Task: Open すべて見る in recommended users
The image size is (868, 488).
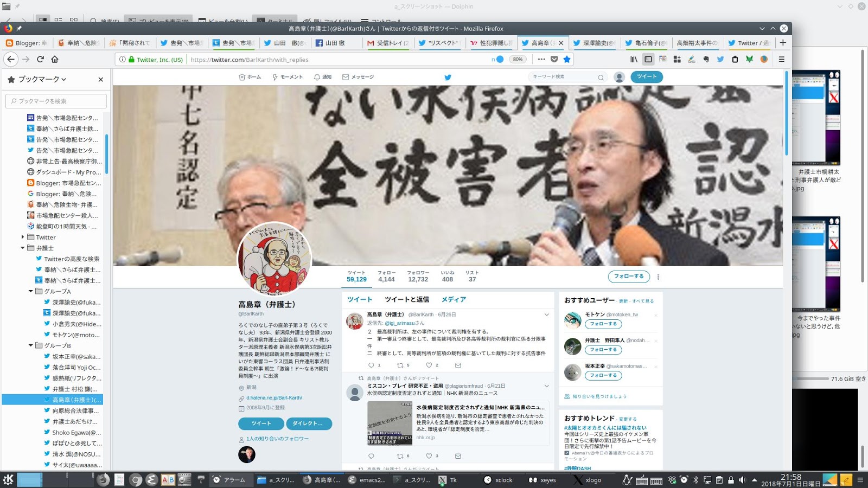Action: coord(643,301)
